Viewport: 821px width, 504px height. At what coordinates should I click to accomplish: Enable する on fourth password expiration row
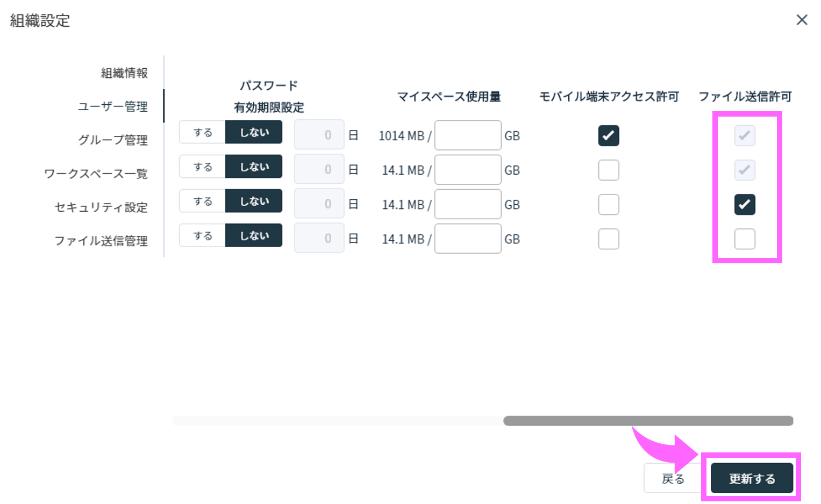(202, 235)
